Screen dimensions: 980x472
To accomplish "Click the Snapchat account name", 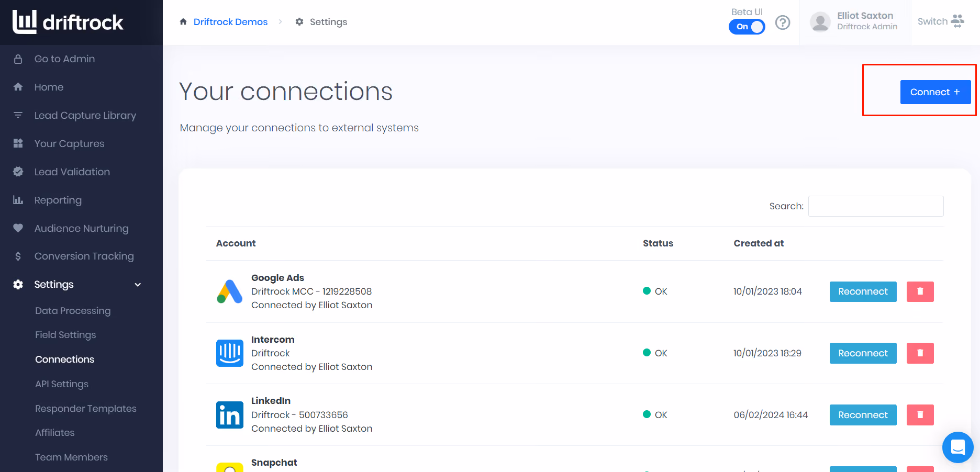I will [274, 463].
